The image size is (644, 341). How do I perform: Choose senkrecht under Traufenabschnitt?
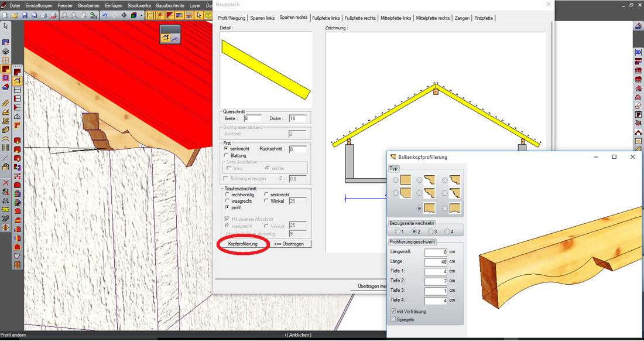tap(266, 194)
